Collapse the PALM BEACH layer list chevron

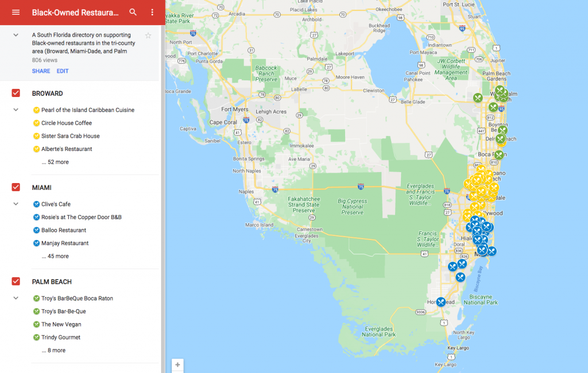pos(16,298)
